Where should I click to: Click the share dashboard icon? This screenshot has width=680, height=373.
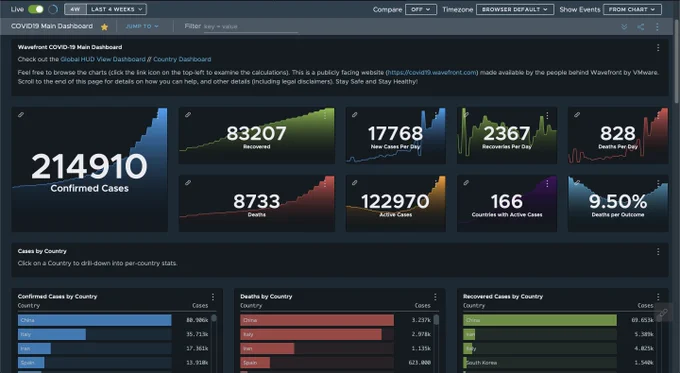click(641, 27)
